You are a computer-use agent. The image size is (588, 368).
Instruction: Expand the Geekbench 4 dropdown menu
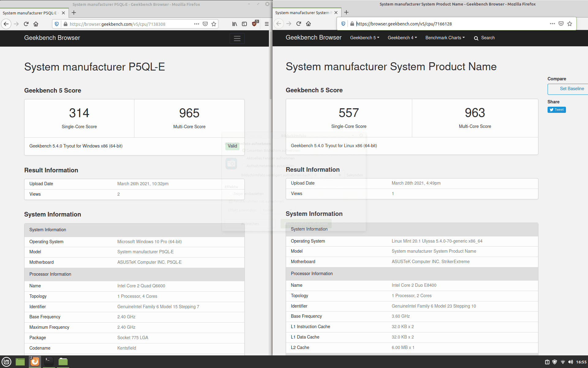pos(402,38)
